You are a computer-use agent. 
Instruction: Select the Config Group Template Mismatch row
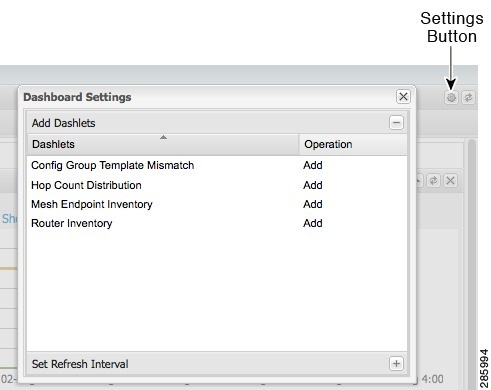click(217, 165)
